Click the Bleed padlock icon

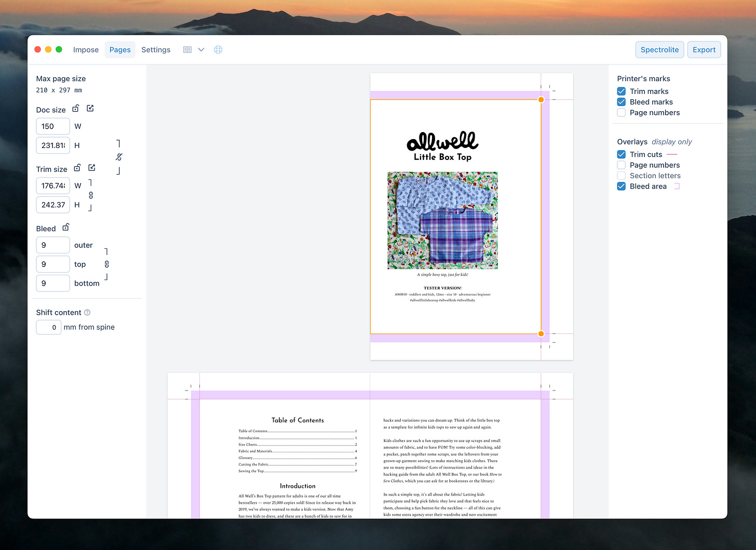tap(66, 227)
